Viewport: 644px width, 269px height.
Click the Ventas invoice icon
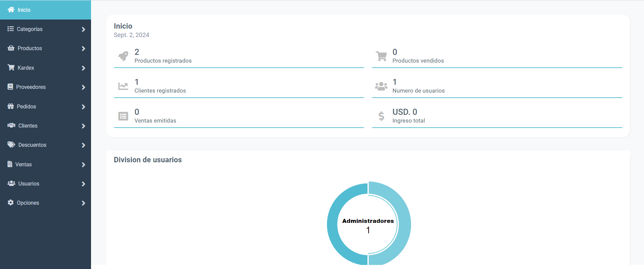point(10,164)
